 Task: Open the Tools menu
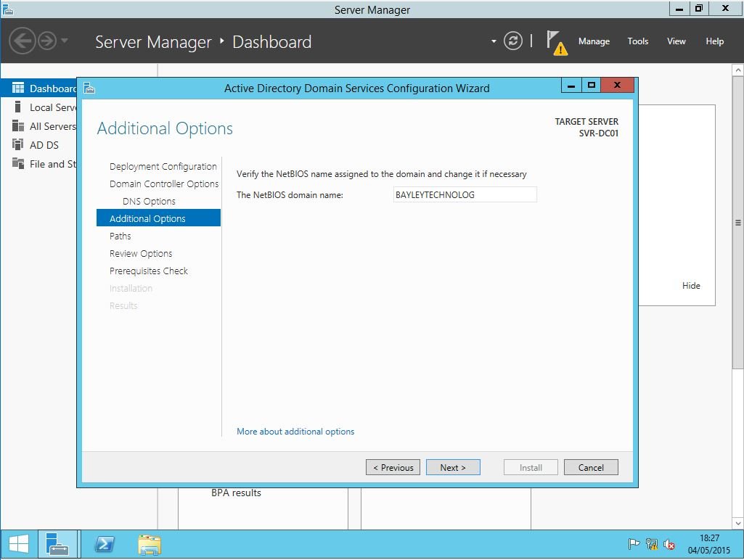click(x=638, y=41)
